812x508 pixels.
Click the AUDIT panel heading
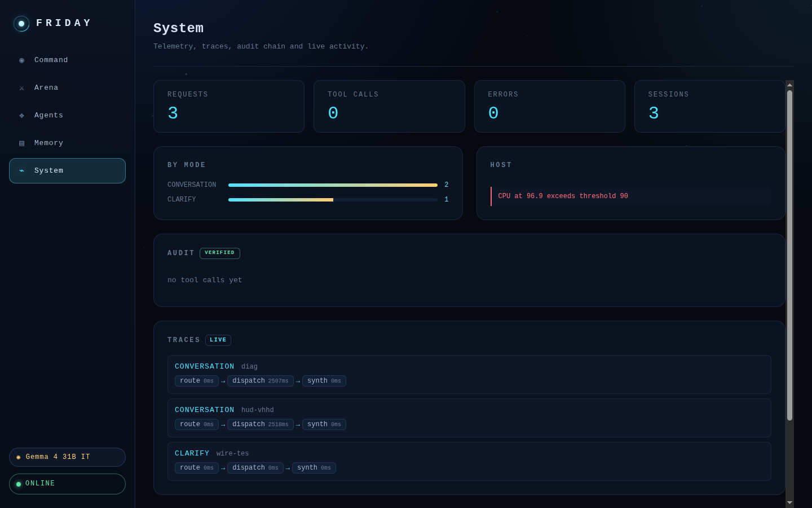pos(181,253)
